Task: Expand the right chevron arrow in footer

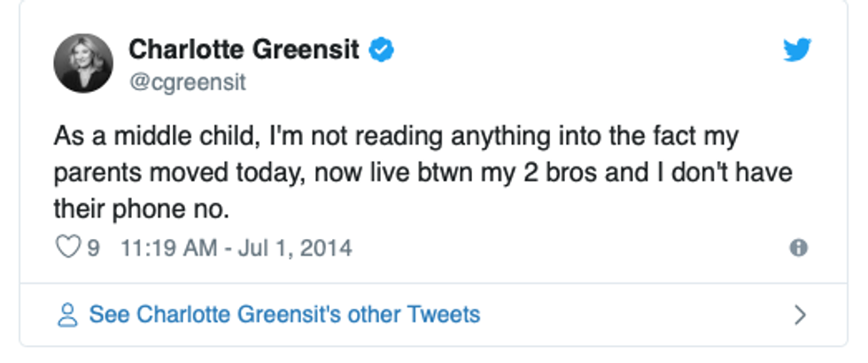Action: (800, 314)
